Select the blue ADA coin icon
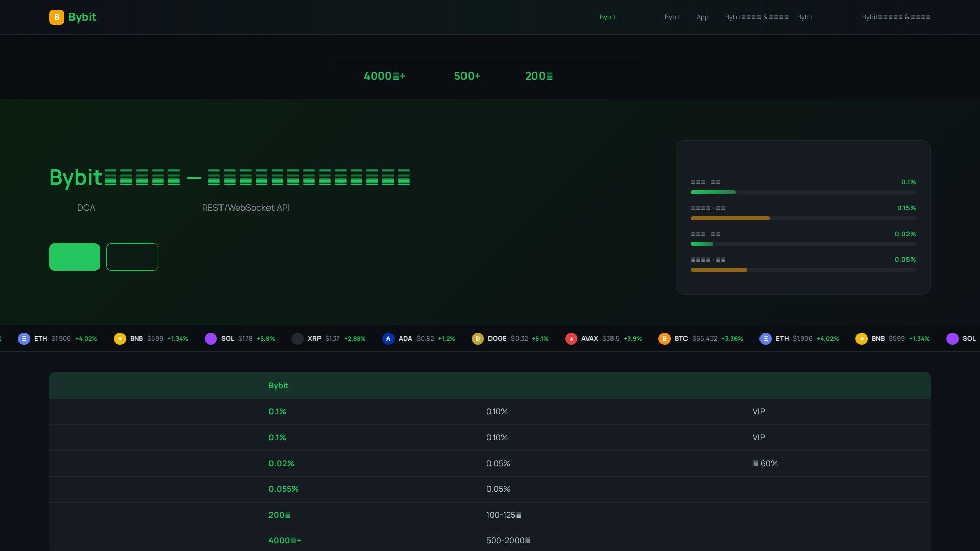 point(388,338)
